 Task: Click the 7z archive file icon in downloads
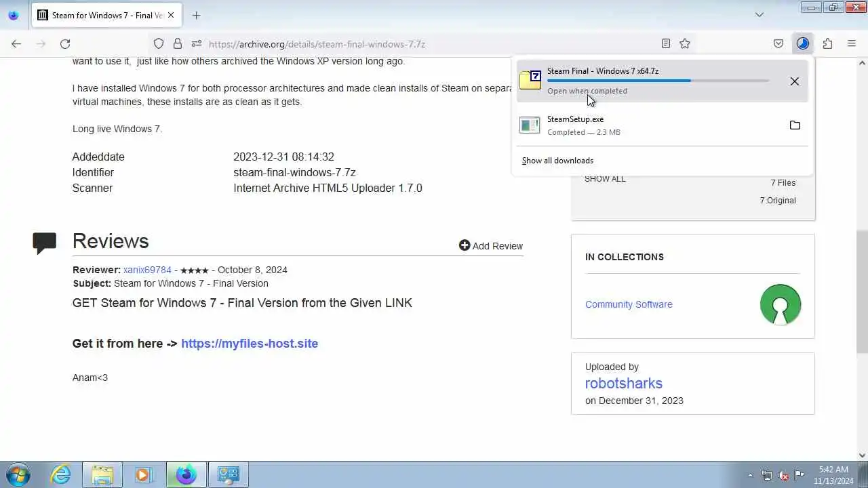coord(530,80)
